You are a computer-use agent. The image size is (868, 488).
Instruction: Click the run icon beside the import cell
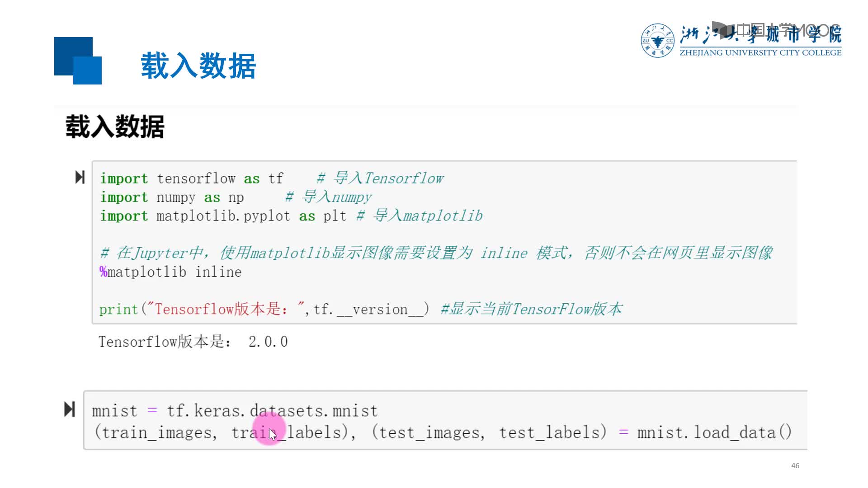(80, 177)
